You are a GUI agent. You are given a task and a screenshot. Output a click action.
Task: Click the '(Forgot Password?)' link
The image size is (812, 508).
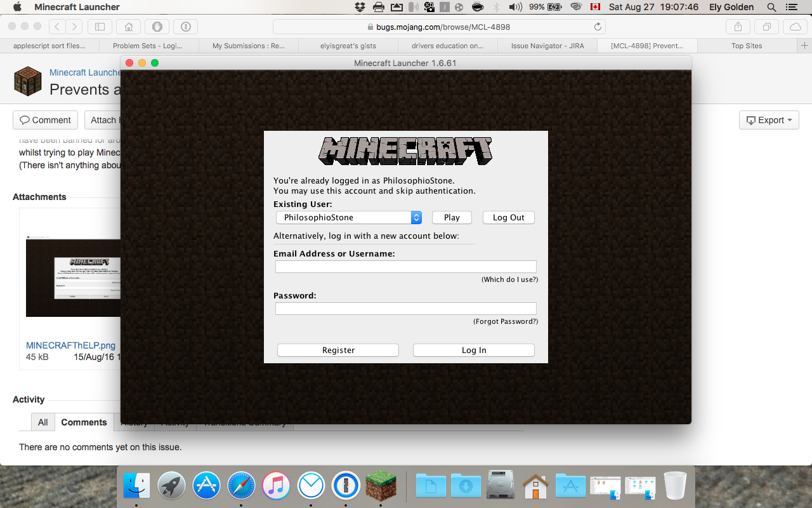tap(506, 321)
